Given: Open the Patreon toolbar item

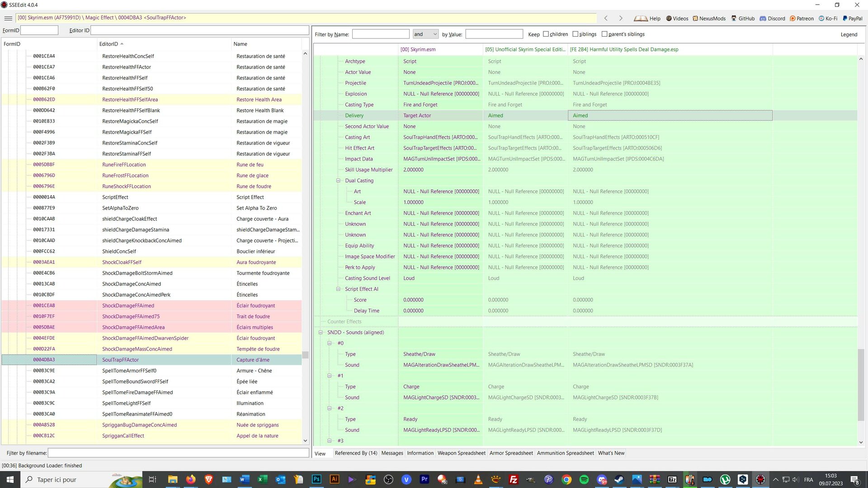Looking at the screenshot, I should tap(802, 19).
